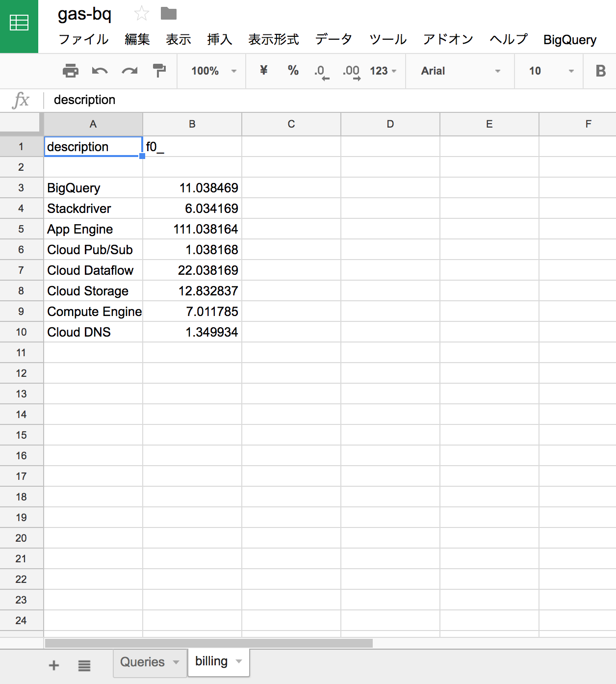Open the ファイル menu
The height and width of the screenshot is (684, 616).
pyautogui.click(x=83, y=39)
